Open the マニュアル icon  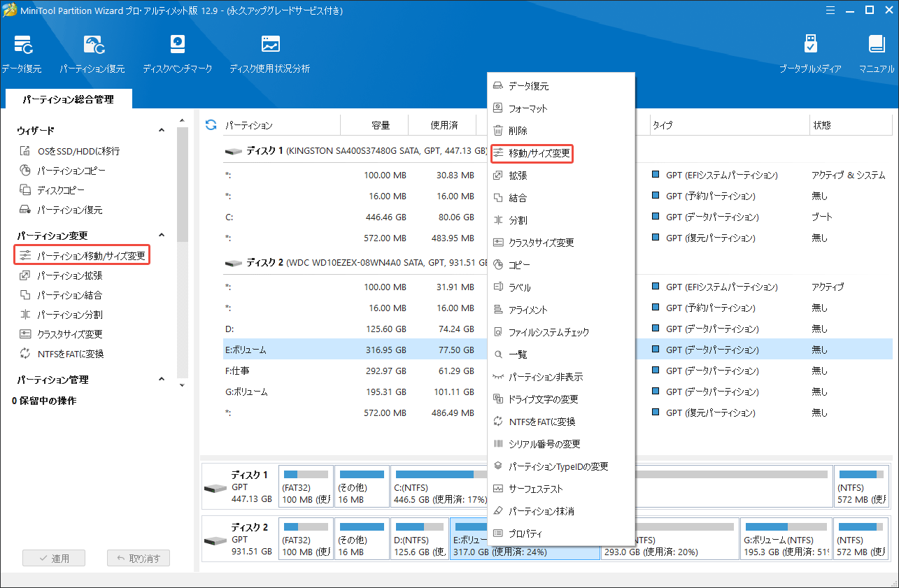pyautogui.click(x=877, y=54)
